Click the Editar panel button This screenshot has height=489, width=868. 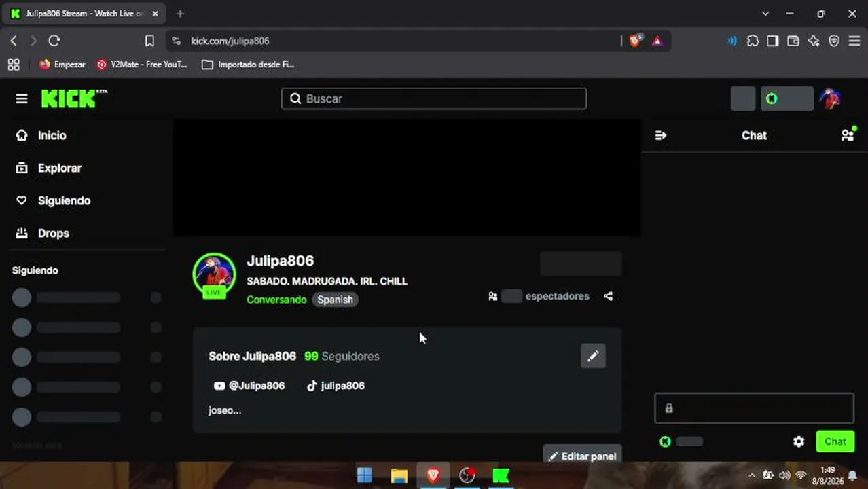582,456
